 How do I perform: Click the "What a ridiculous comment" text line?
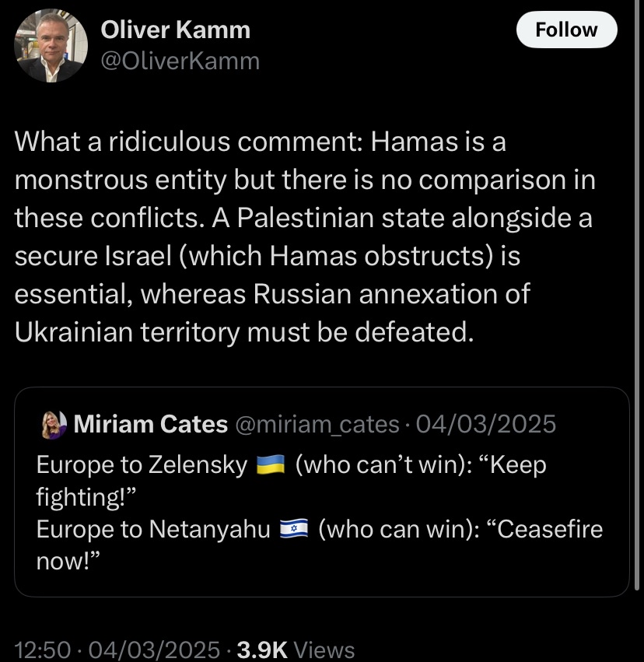click(261, 142)
